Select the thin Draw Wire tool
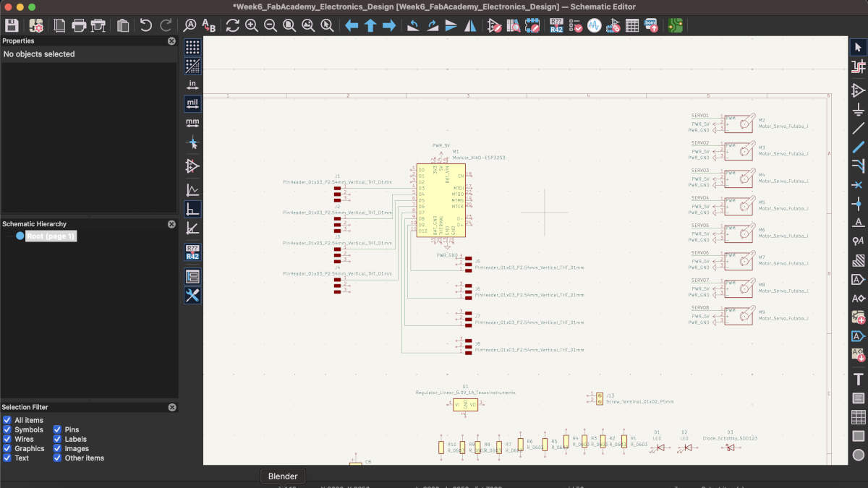Viewport: 868px width, 488px height. pos(859,129)
